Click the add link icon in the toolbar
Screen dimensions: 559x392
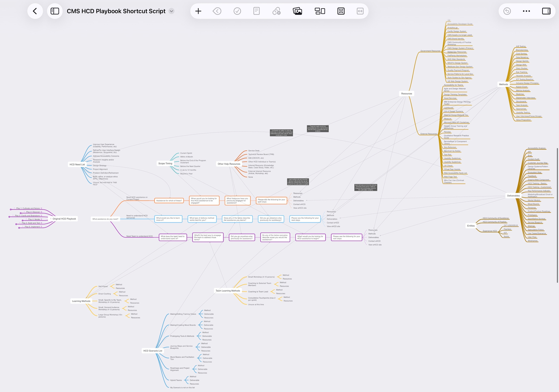[276, 11]
